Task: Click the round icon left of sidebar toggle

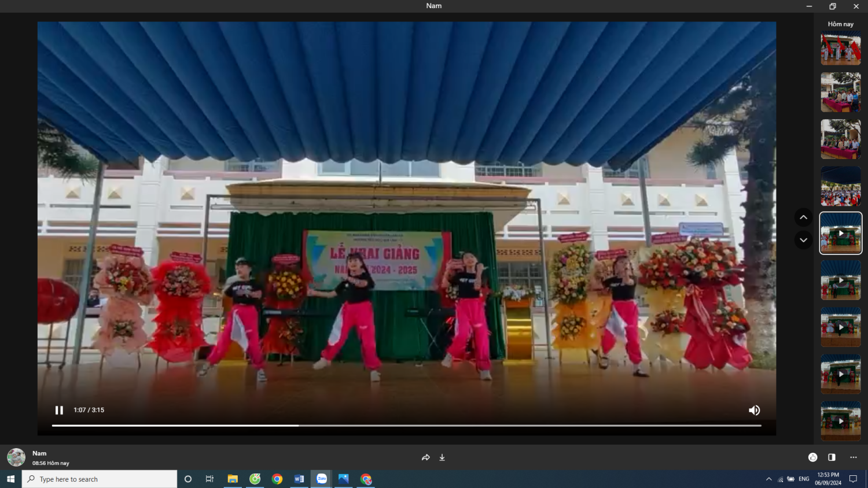Action: [x=812, y=457]
